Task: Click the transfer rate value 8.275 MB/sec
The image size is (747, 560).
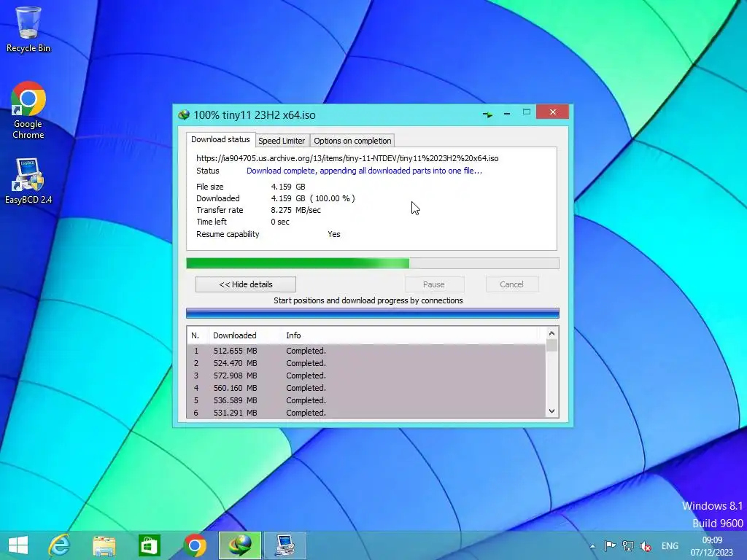Action: click(296, 210)
